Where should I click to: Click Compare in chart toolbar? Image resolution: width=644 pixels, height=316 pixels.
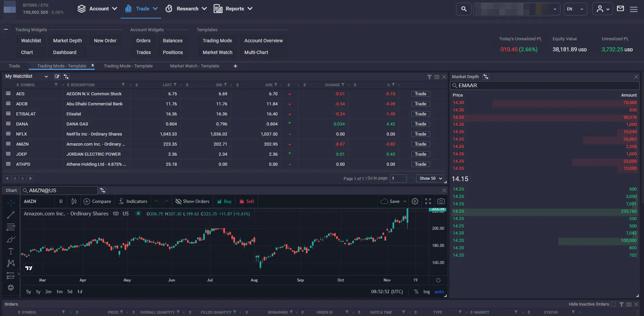pyautogui.click(x=97, y=201)
